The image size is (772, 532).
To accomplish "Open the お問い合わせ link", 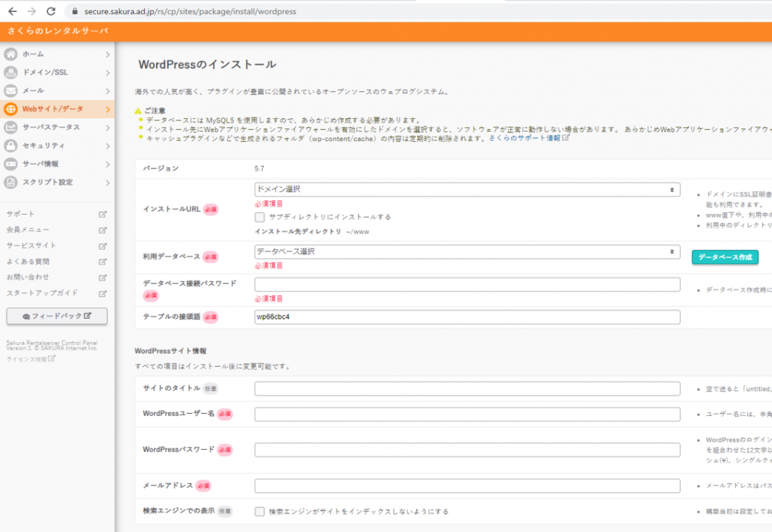I will [x=28, y=277].
